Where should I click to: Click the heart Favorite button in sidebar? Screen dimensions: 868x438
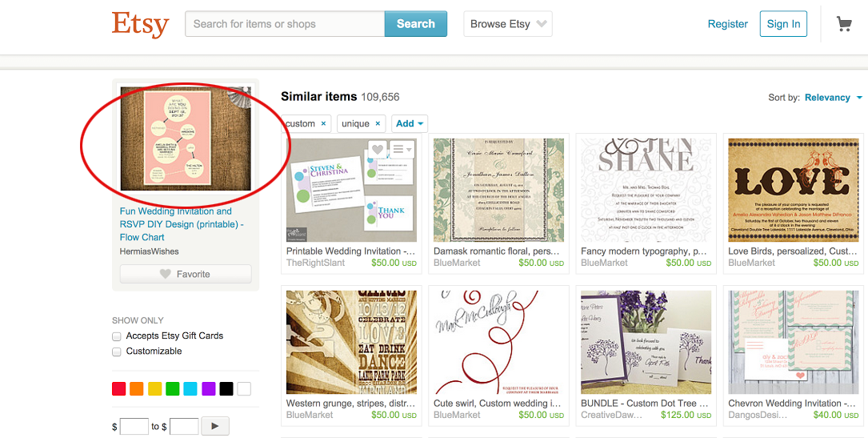(x=186, y=274)
